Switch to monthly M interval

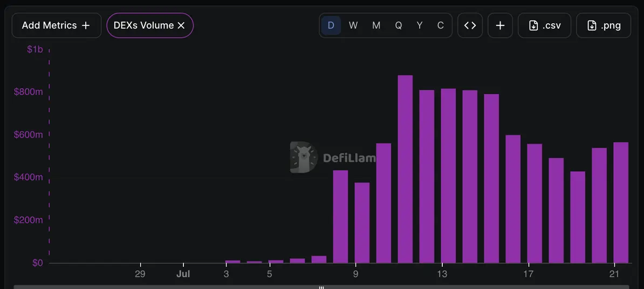[x=376, y=25]
